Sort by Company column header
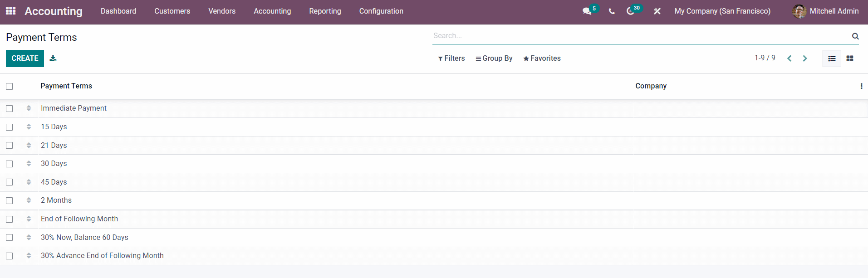868x278 pixels. 651,86
